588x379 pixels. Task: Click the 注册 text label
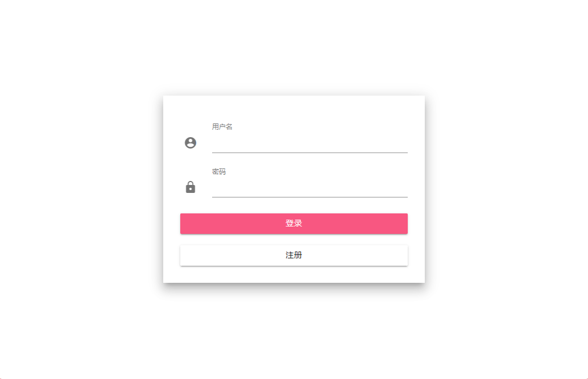point(293,256)
